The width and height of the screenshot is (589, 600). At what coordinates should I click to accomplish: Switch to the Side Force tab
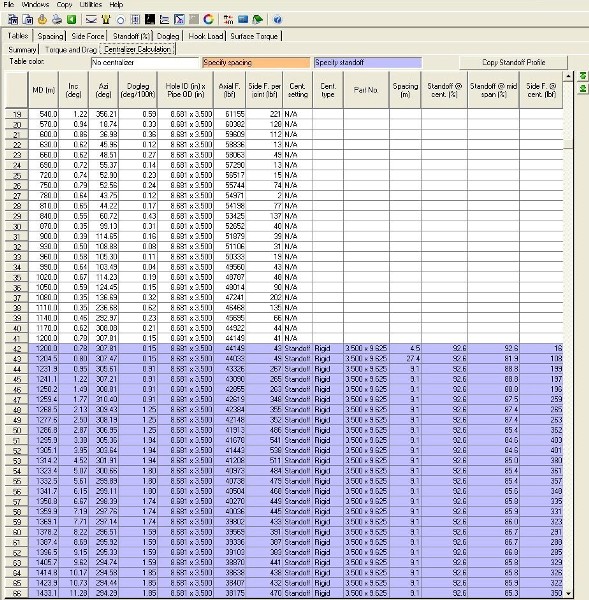pos(87,36)
